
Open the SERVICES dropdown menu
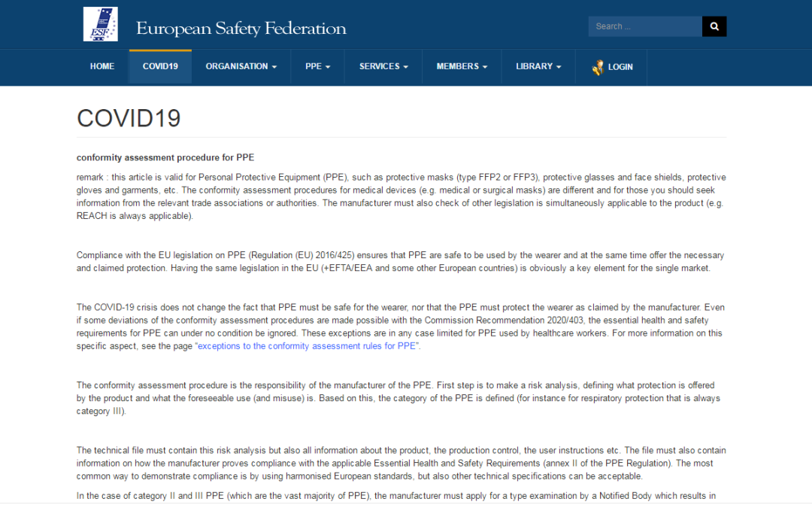coord(383,66)
